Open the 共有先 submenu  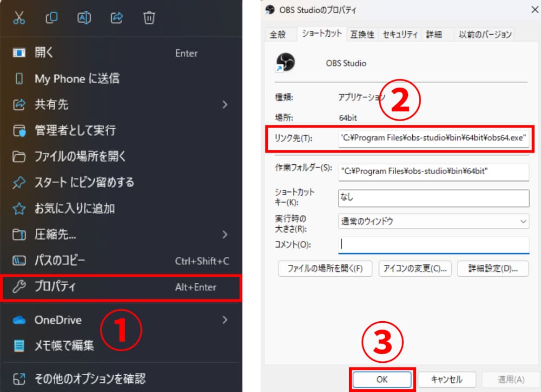coord(121,104)
